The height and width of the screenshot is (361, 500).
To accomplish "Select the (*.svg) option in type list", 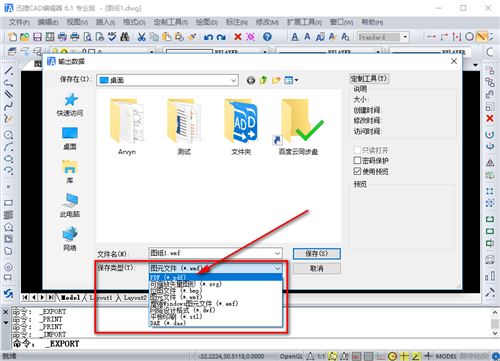I will tap(215, 284).
